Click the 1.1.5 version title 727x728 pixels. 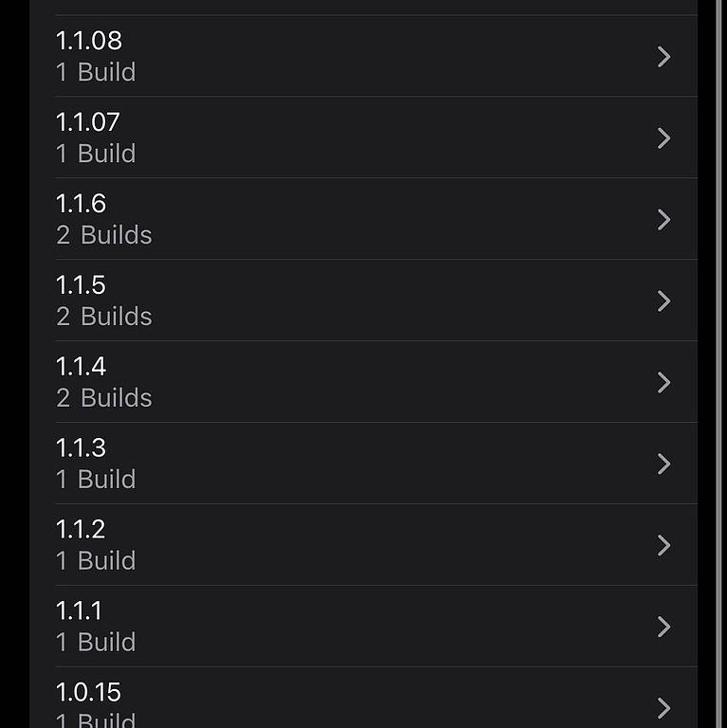pos(82,285)
